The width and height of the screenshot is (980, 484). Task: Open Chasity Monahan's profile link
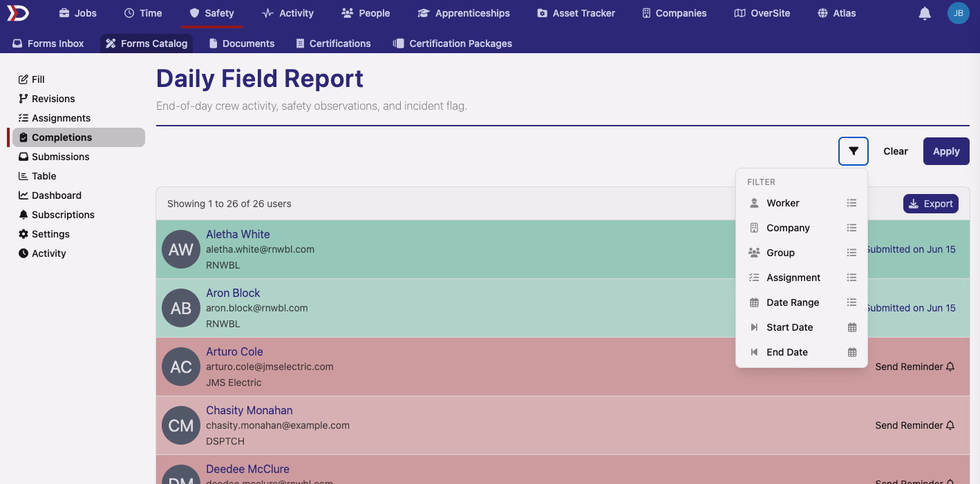tap(249, 410)
